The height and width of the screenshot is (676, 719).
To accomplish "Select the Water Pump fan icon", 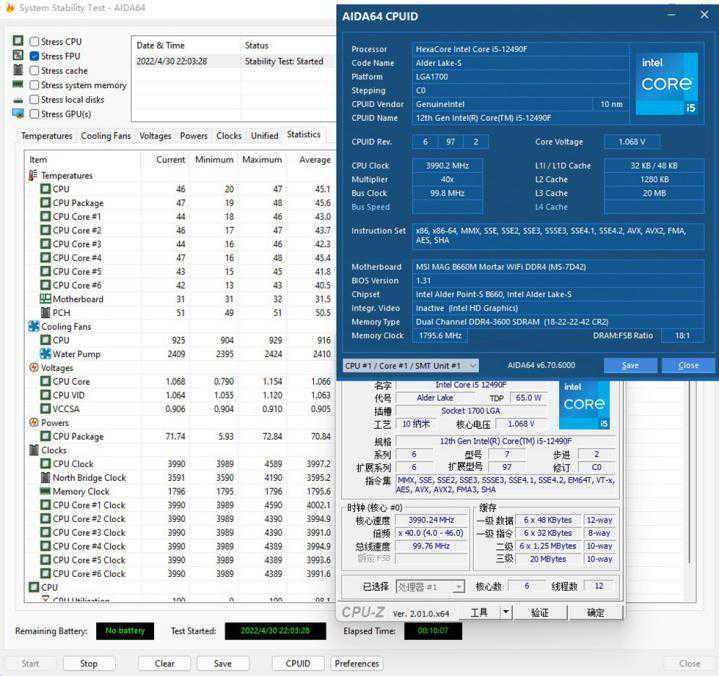I will click(45, 354).
